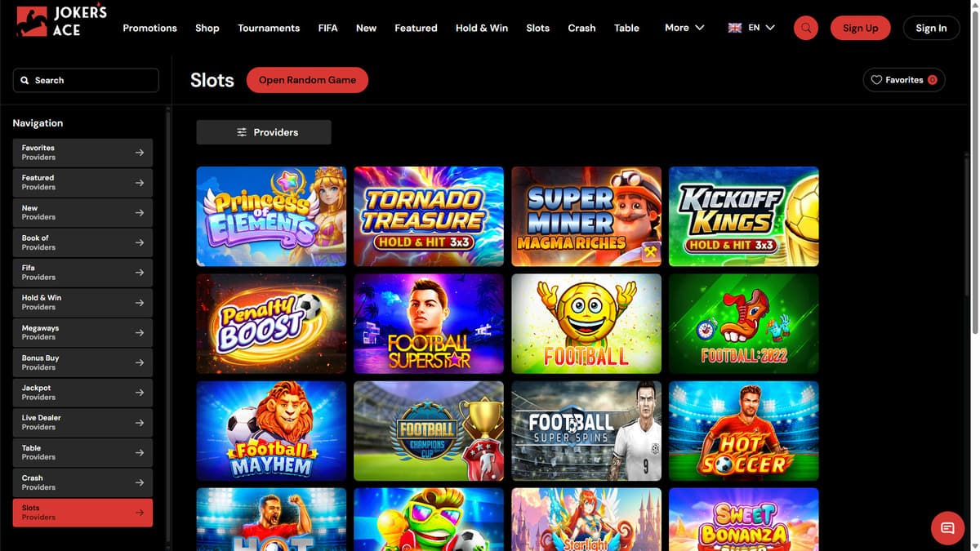This screenshot has width=980, height=551.
Task: Go to the Shop page
Action: click(207, 28)
